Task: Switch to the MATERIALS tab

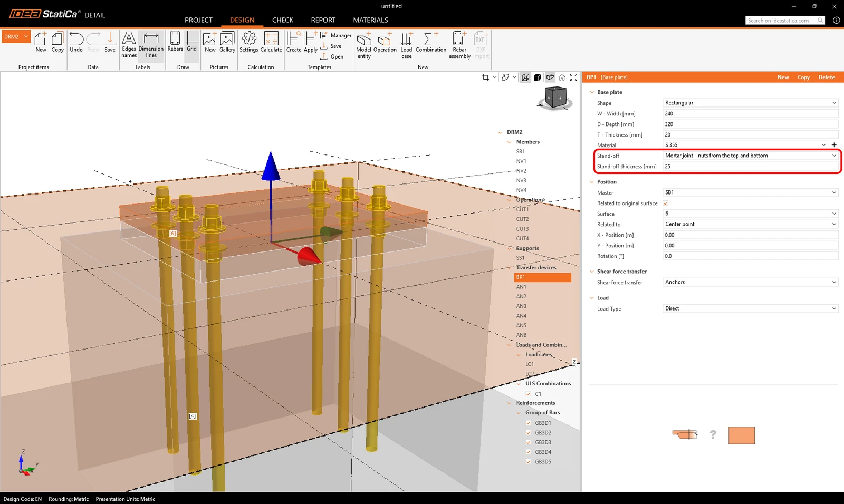Action: (x=370, y=20)
